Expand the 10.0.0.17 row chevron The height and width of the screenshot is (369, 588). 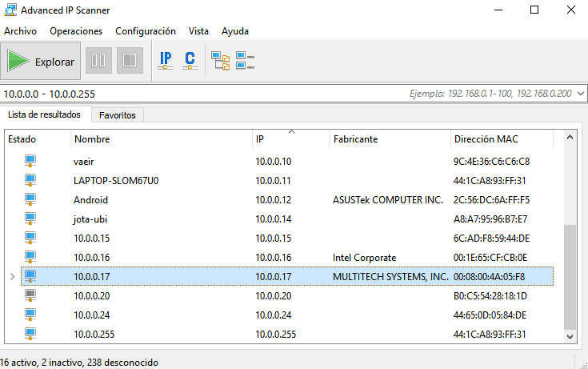[12, 277]
